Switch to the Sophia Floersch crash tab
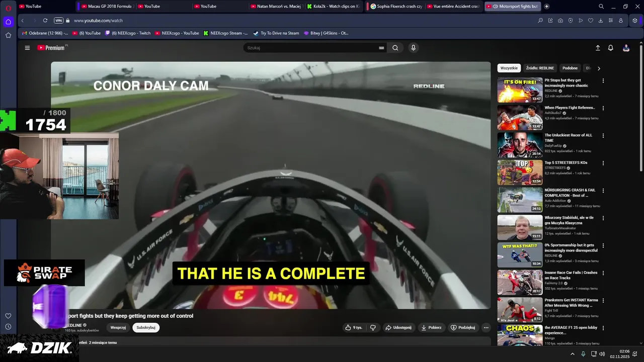644x362 pixels. pos(396,7)
